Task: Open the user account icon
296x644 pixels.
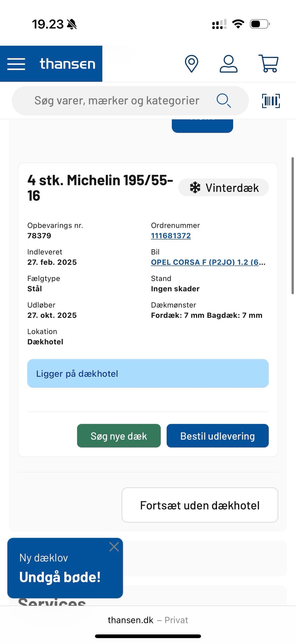Action: (x=228, y=64)
